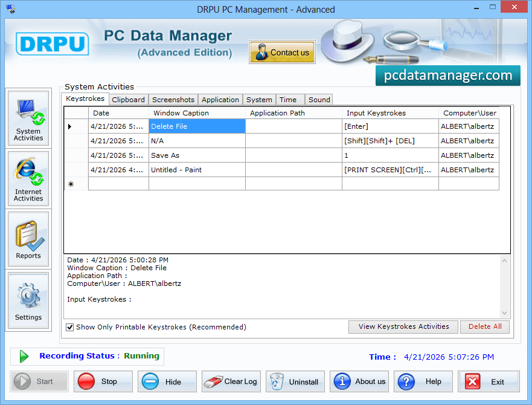The width and height of the screenshot is (532, 405).
Task: Switch to the Screenshots tab
Action: click(x=173, y=100)
